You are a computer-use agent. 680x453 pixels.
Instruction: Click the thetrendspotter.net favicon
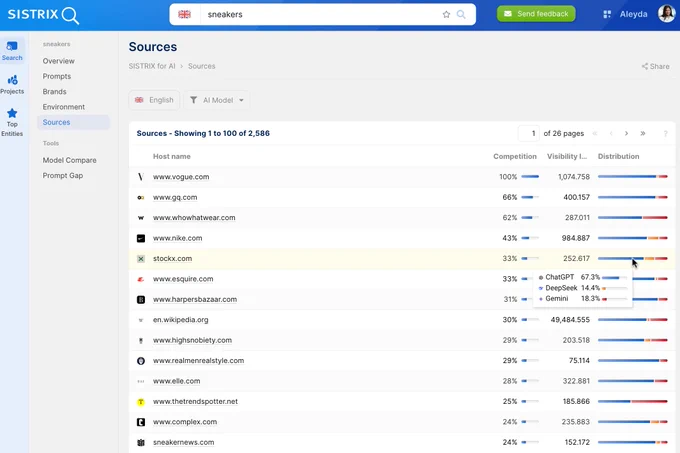tap(141, 402)
